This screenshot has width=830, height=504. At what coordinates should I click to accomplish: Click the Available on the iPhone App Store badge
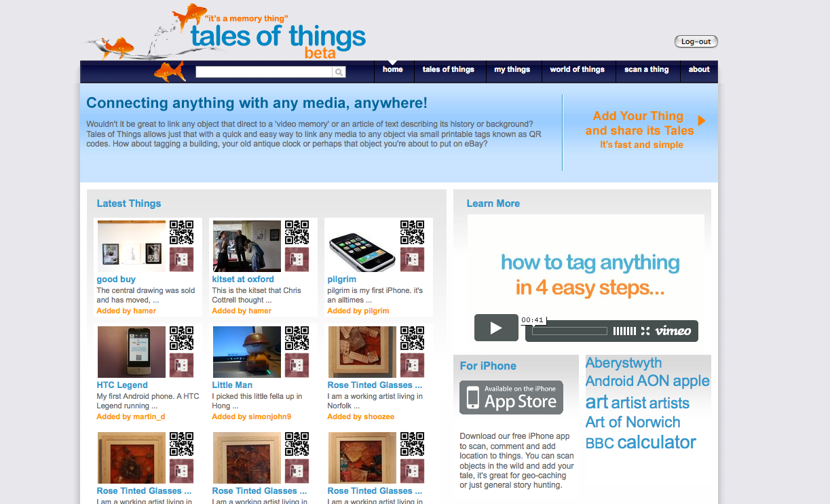coord(511,398)
